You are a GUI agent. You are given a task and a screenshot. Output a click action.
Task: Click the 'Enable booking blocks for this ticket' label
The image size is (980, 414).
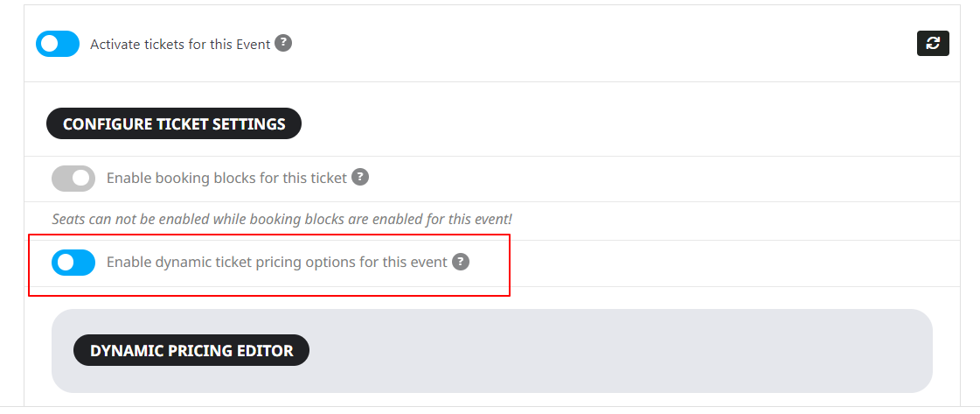[227, 179]
